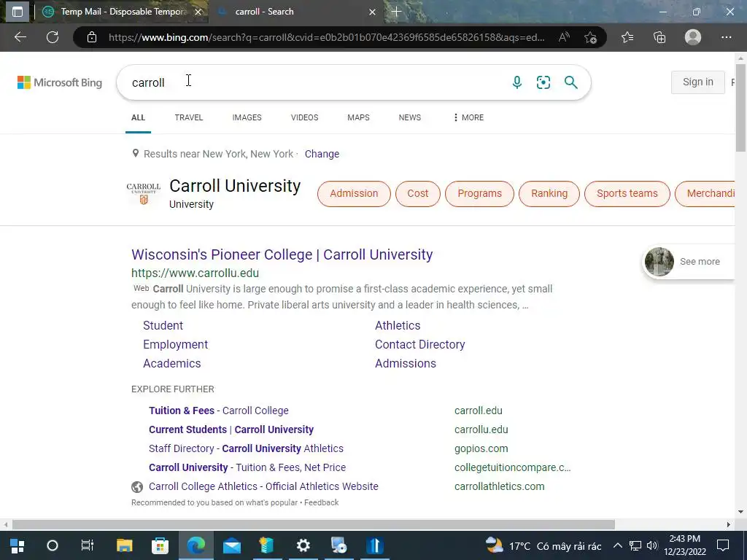The height and width of the screenshot is (560, 747).
Task: Click the Feedback link
Action: tap(322, 502)
